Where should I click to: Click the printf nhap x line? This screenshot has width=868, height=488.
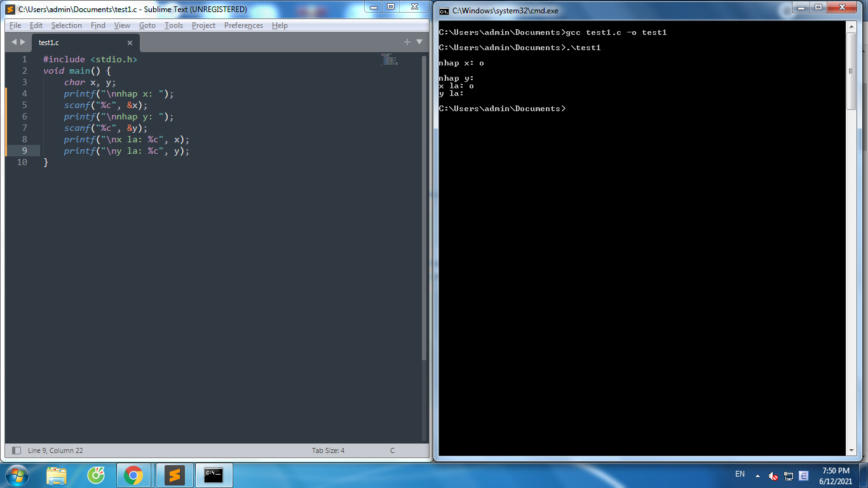point(119,93)
